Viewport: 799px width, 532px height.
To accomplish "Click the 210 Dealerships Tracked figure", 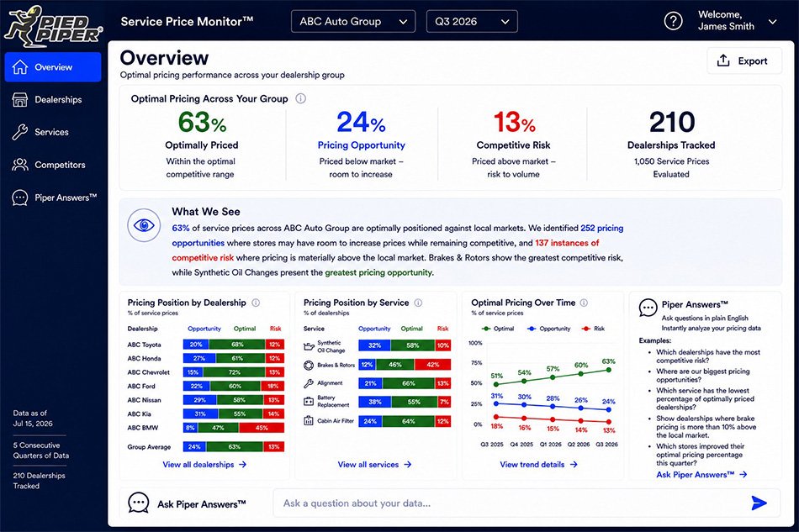I will 672,122.
